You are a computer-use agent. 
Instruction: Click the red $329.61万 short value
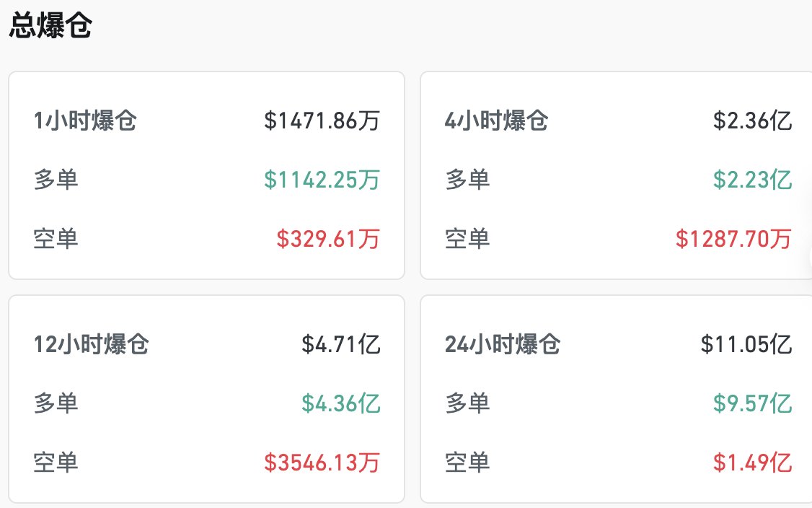(328, 238)
